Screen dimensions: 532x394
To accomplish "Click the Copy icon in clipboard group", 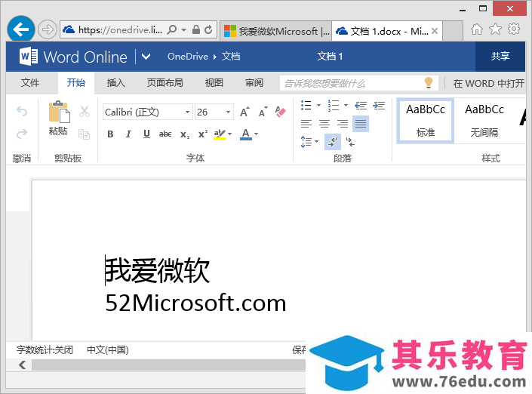I will (x=84, y=134).
